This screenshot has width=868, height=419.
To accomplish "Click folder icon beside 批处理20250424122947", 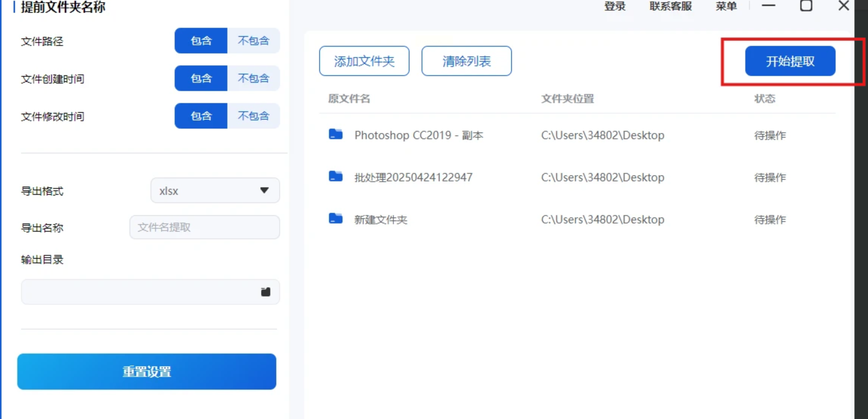I will pyautogui.click(x=335, y=176).
